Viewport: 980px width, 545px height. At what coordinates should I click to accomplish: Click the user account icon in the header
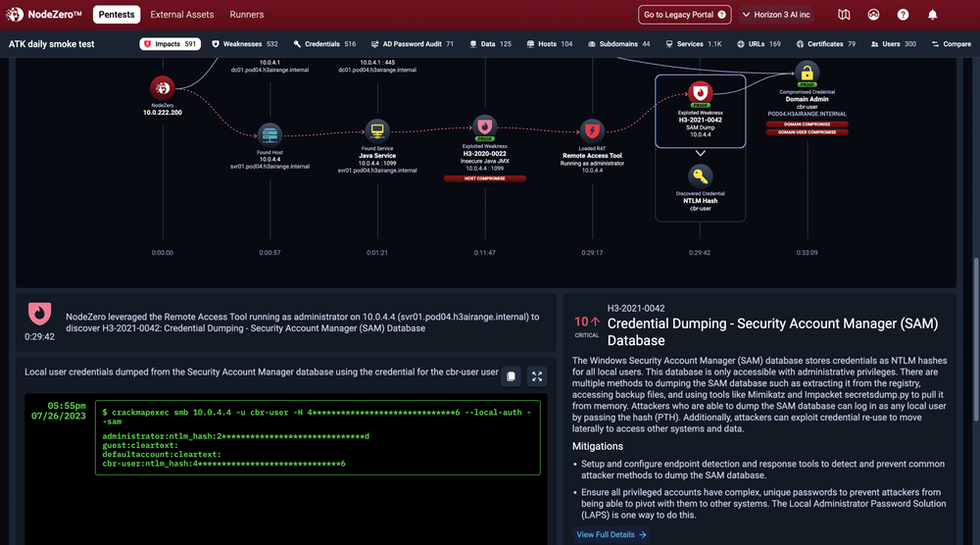point(873,15)
